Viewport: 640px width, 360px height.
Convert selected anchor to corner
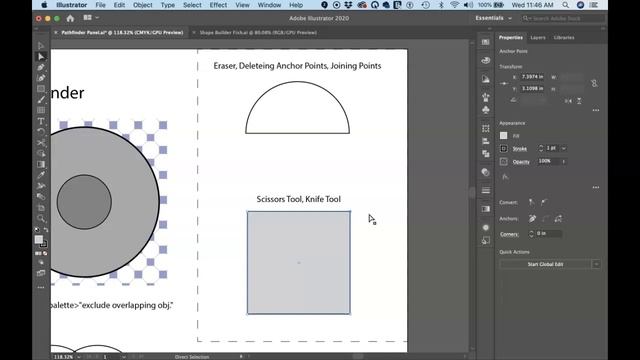click(x=531, y=202)
